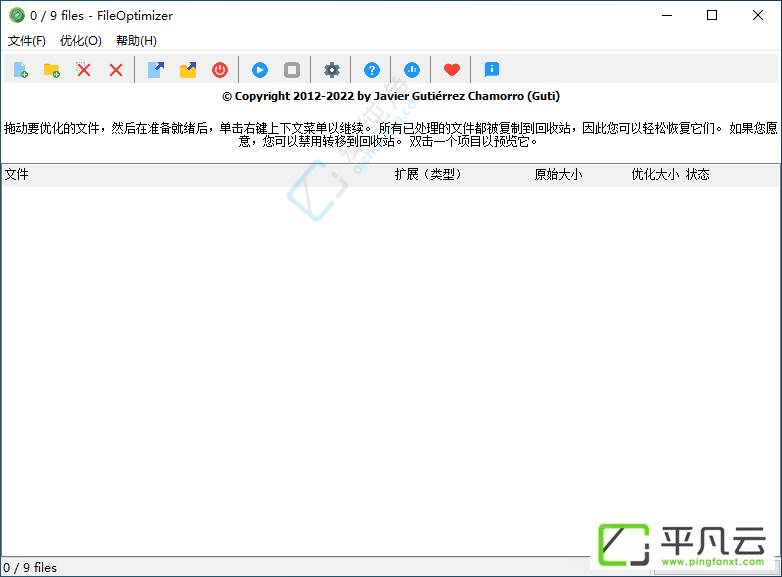Sort by the 优化大小 column header
782x577 pixels.
[x=655, y=175]
